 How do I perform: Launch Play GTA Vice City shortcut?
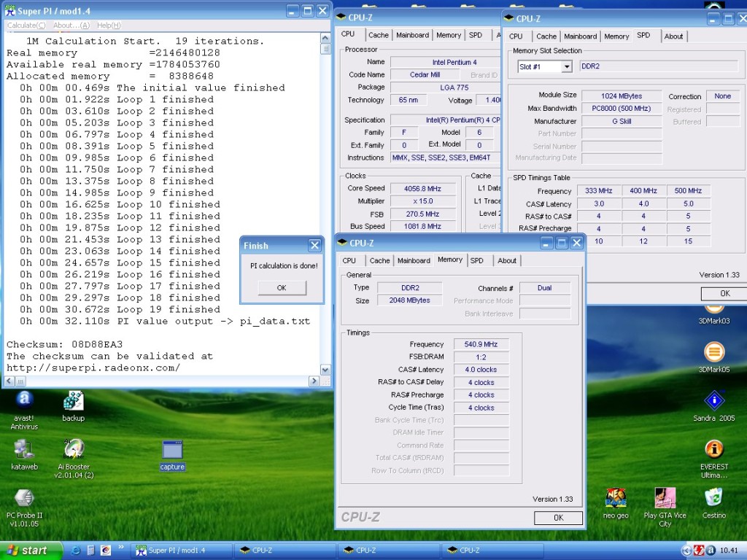[x=665, y=507]
